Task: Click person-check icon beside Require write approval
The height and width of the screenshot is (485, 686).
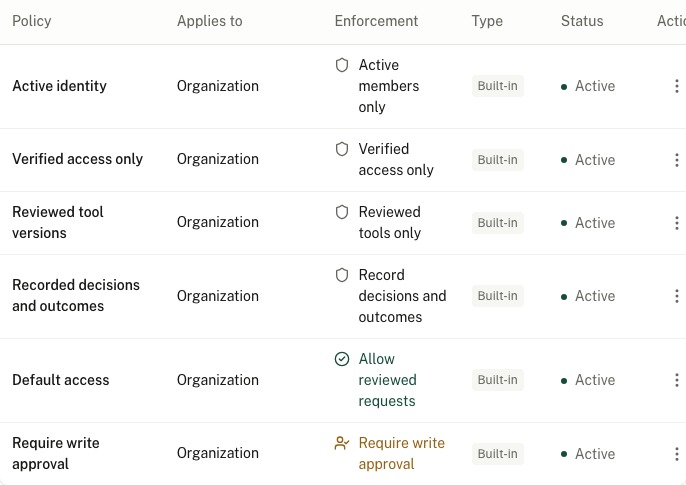Action: tap(342, 443)
